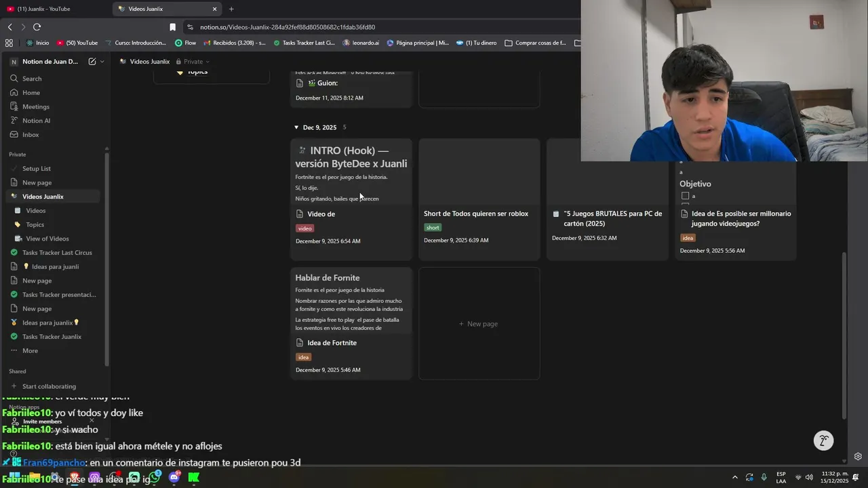868x488 pixels.
Task: Open Tasks Tracker Last Circus page
Action: pyautogui.click(x=54, y=253)
